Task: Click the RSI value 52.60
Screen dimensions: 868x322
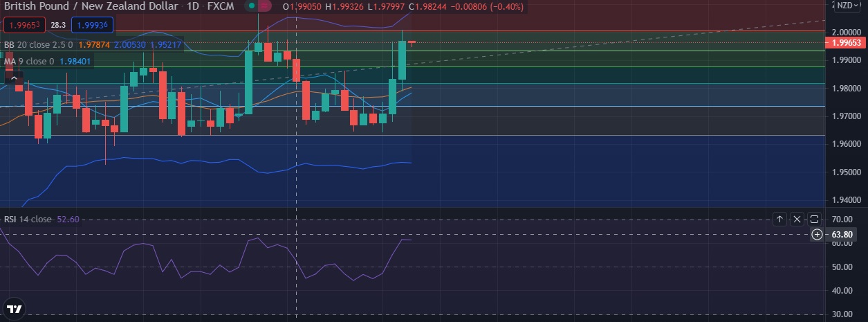Action: [68, 220]
